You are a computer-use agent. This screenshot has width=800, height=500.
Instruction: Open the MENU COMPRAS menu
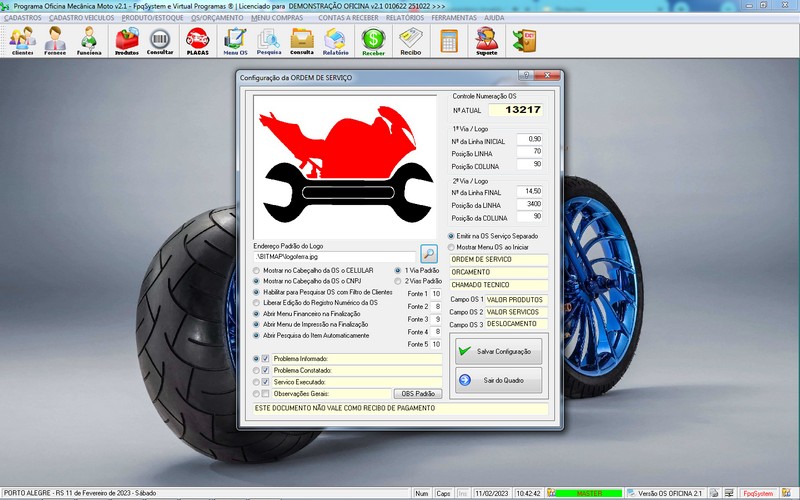tap(277, 17)
